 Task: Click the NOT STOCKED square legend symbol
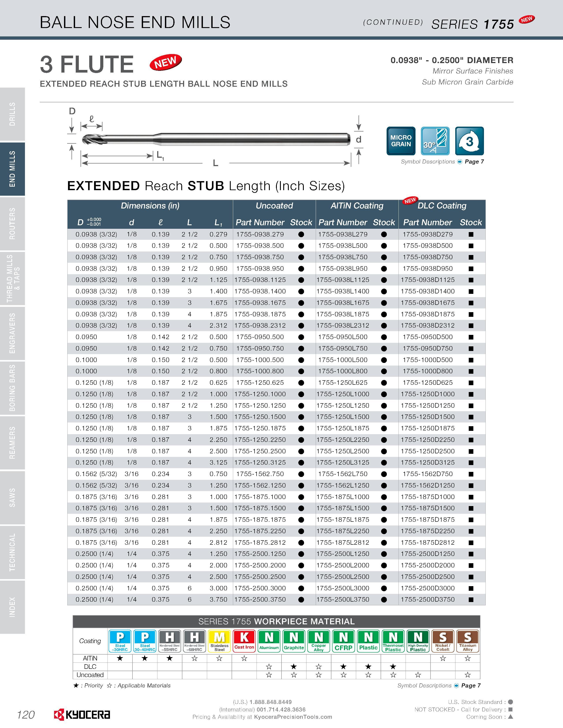point(510,710)
